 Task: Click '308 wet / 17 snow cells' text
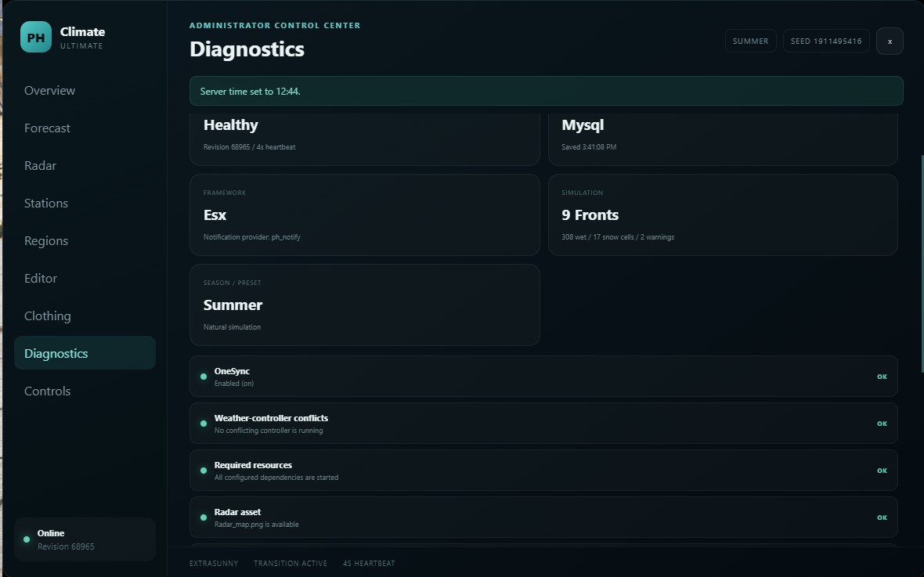[597, 237]
